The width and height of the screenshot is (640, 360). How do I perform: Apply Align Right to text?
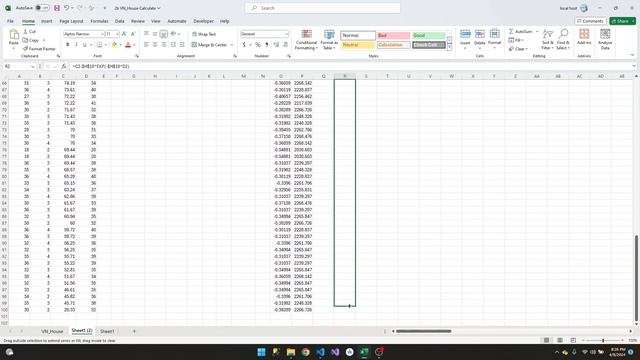163,44
